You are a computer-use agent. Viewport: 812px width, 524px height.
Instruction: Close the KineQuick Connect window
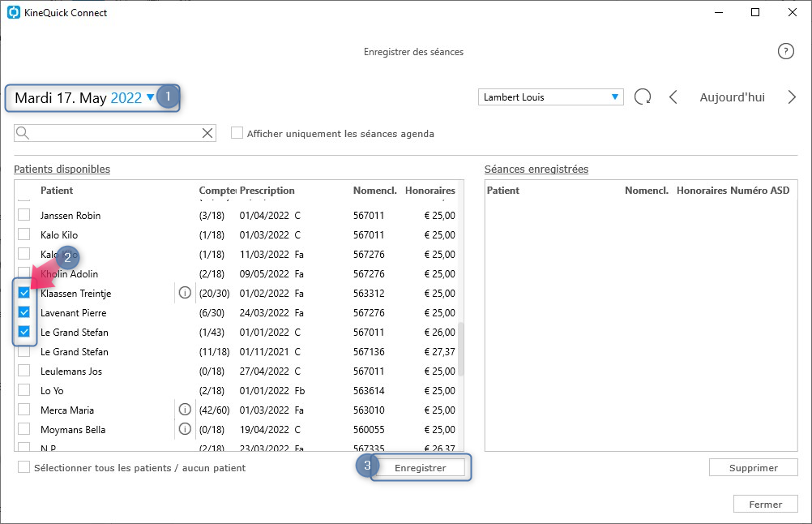click(x=793, y=12)
